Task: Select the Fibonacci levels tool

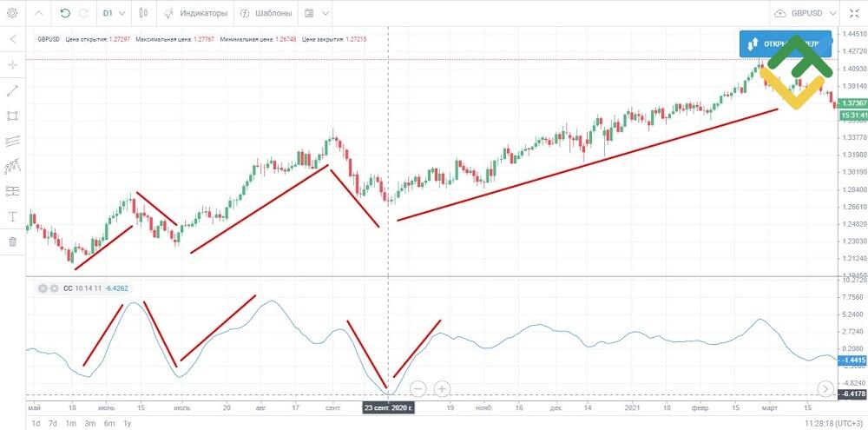Action: click(13, 191)
